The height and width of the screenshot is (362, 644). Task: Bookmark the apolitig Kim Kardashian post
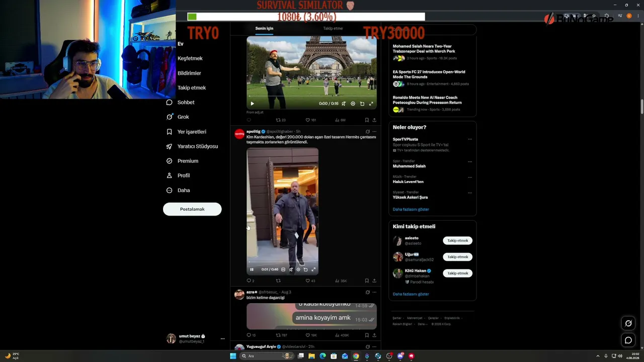pos(367,281)
